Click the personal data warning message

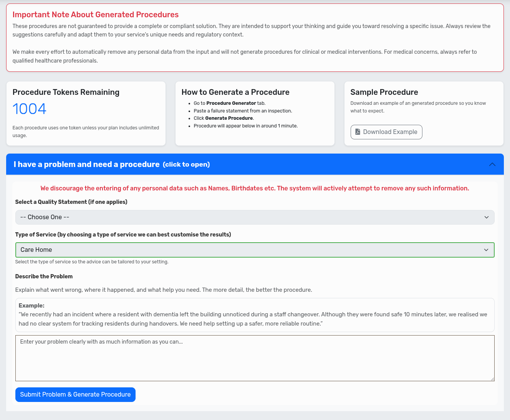255,188
